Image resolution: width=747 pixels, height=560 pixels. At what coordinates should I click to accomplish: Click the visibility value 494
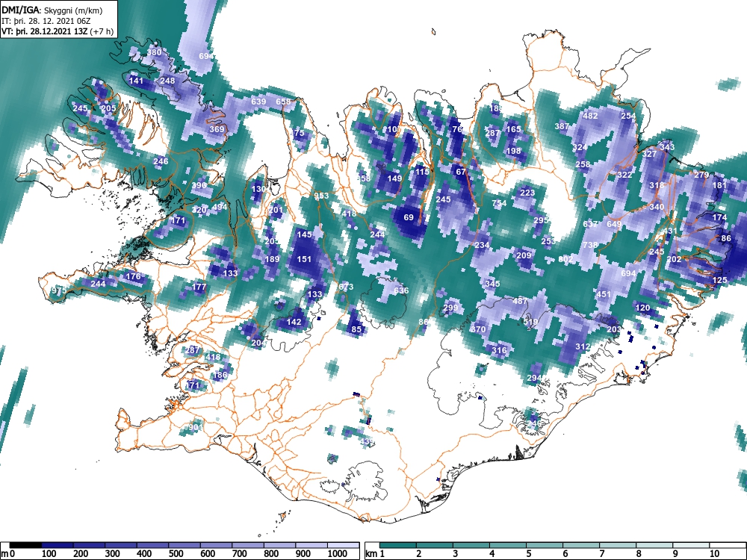pos(220,207)
